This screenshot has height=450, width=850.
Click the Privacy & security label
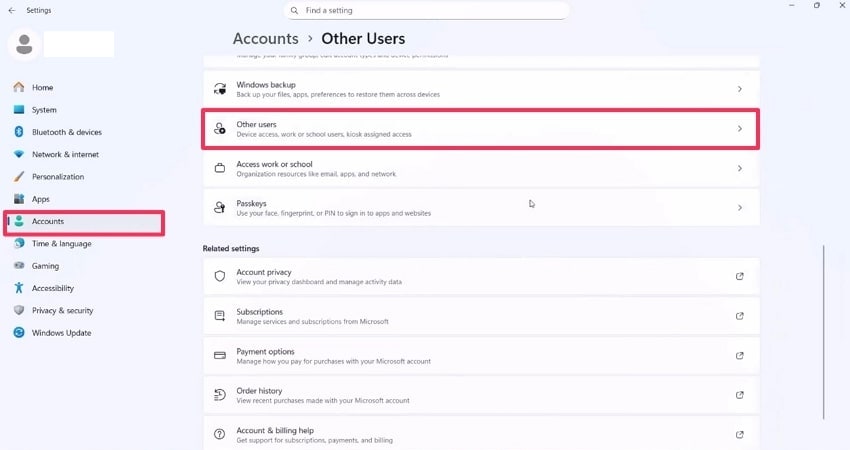tap(62, 310)
